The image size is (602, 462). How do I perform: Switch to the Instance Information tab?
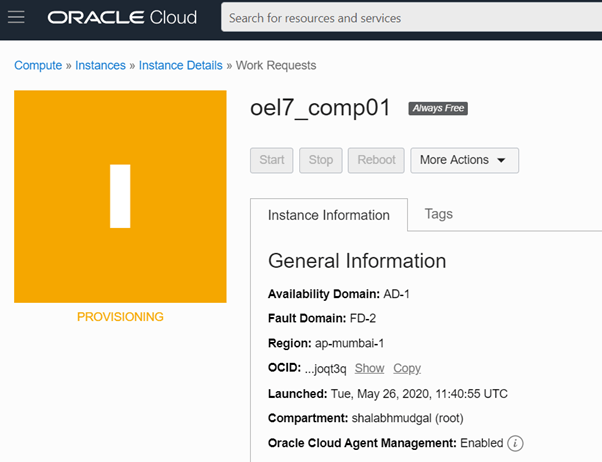(x=329, y=215)
